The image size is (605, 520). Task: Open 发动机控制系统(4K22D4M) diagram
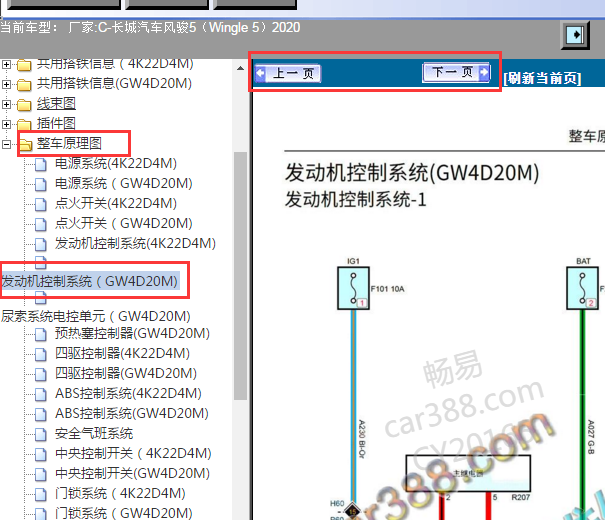point(135,244)
